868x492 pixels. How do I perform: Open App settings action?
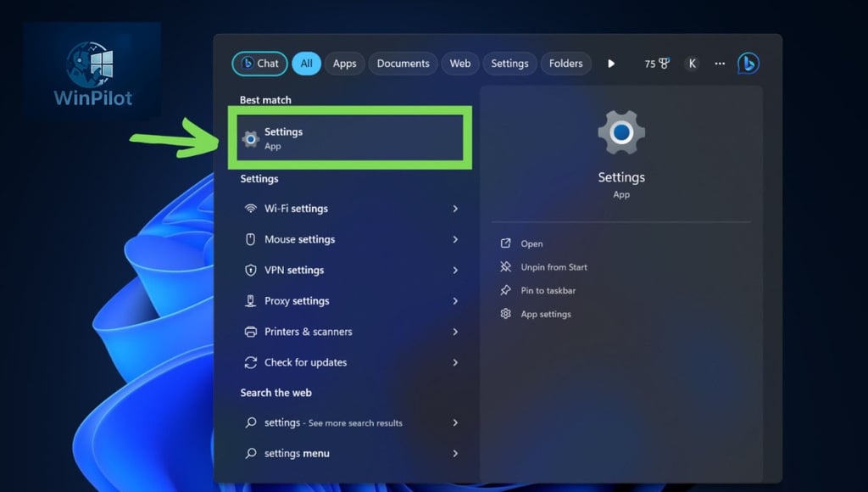tap(546, 314)
